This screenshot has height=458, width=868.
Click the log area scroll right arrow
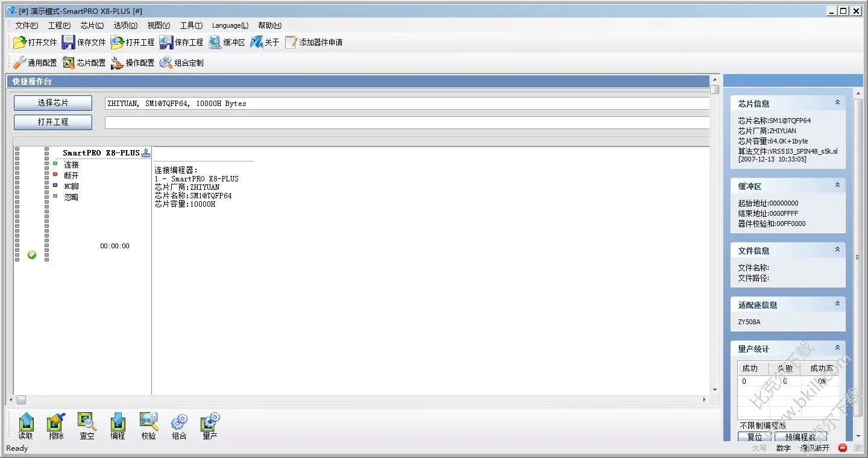(704, 400)
